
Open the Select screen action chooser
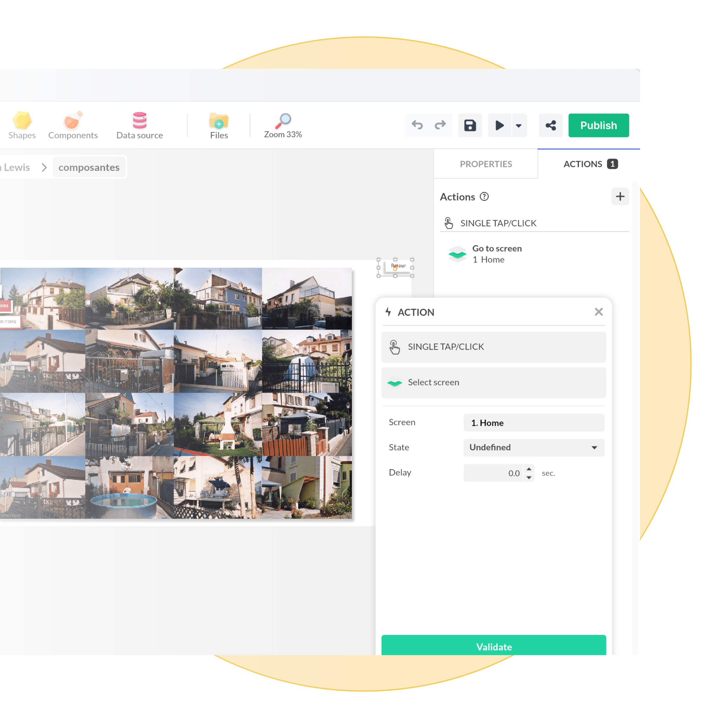point(494,383)
